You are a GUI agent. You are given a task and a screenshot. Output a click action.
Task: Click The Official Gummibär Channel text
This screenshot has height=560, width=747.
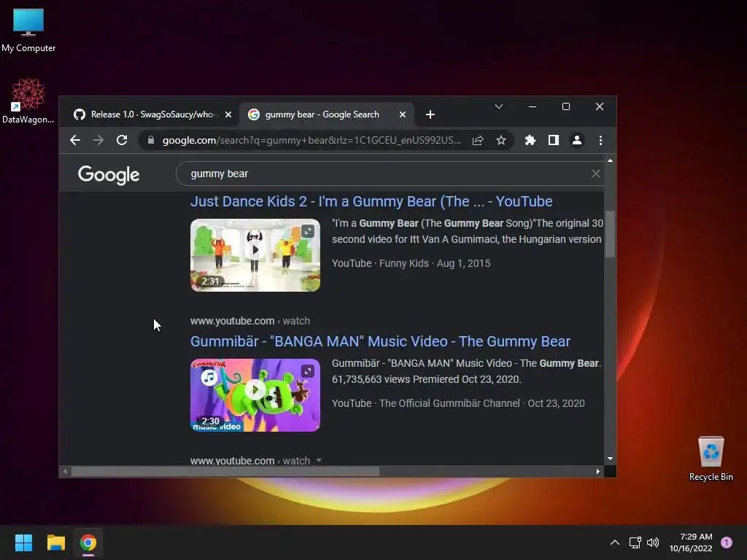point(449,403)
